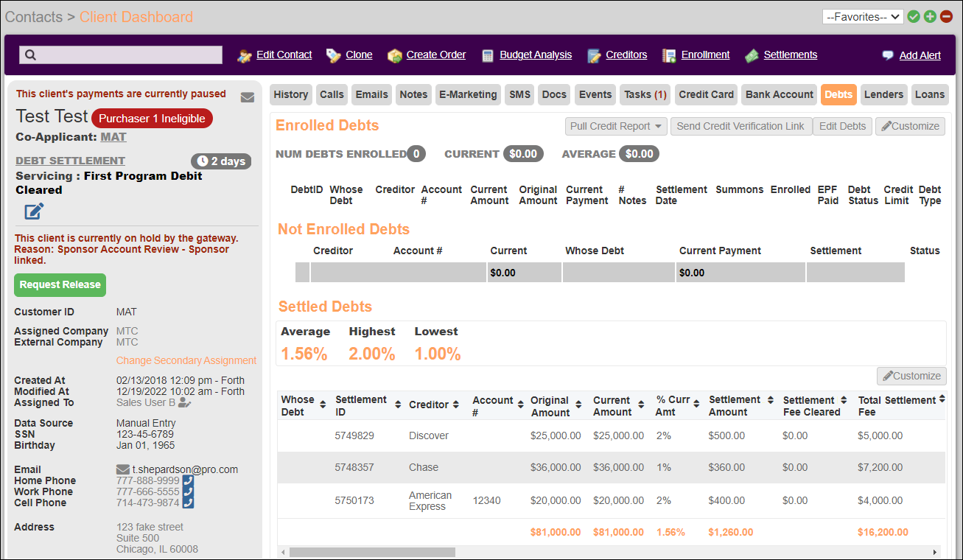Image resolution: width=963 pixels, height=560 pixels.
Task: Click the Request Release button
Action: pyautogui.click(x=60, y=285)
